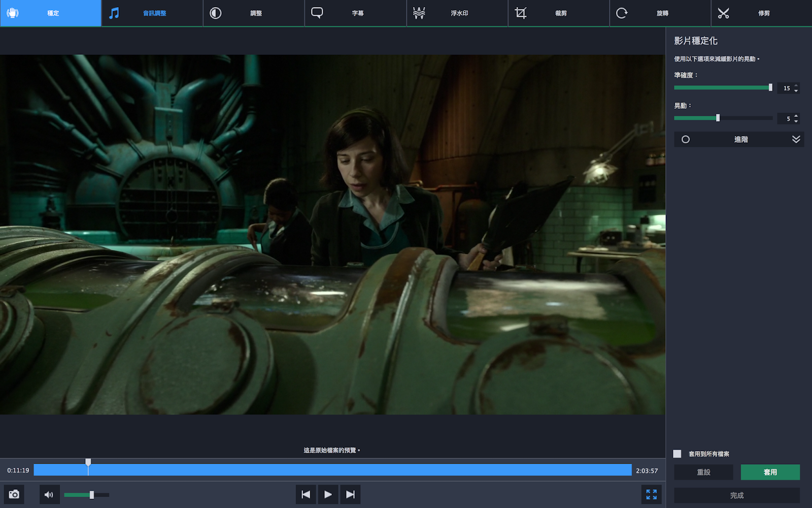Viewport: 812px width, 508px height.
Task: Open the 浮水印 watermark tab
Action: click(x=457, y=13)
